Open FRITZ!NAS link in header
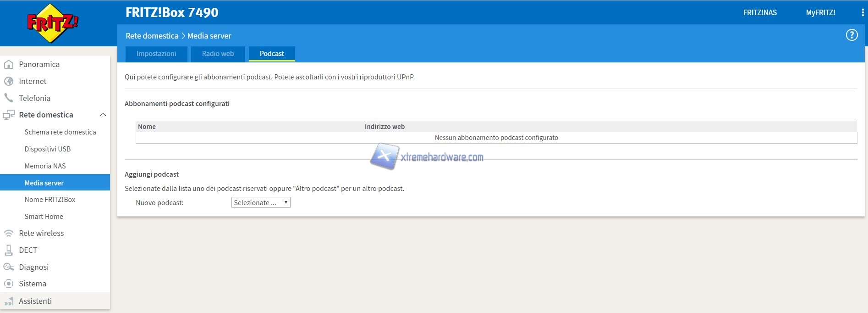This screenshot has width=868, height=313. [x=759, y=13]
